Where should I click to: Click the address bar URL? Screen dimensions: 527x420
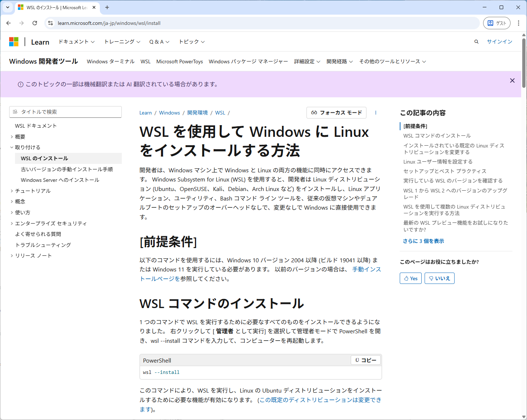click(109, 23)
